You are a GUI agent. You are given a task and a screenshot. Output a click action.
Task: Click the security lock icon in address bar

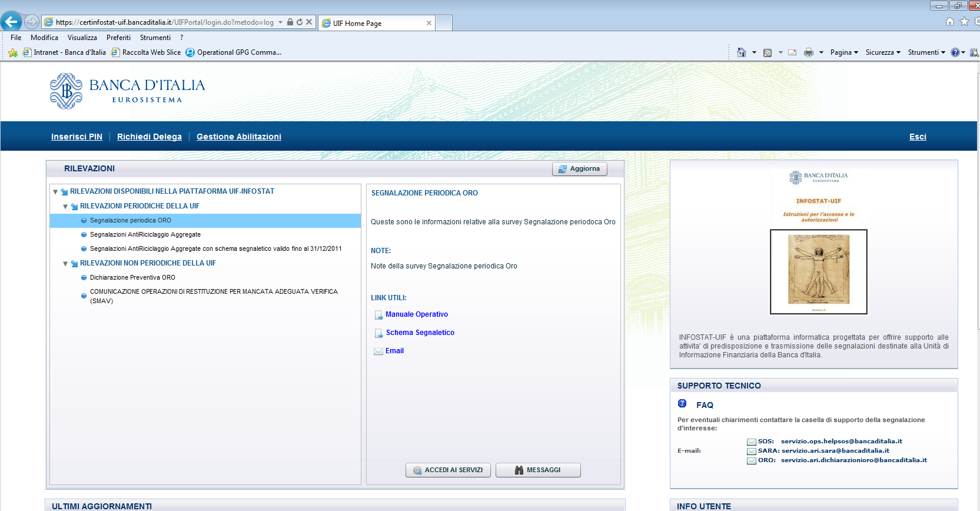(290, 22)
